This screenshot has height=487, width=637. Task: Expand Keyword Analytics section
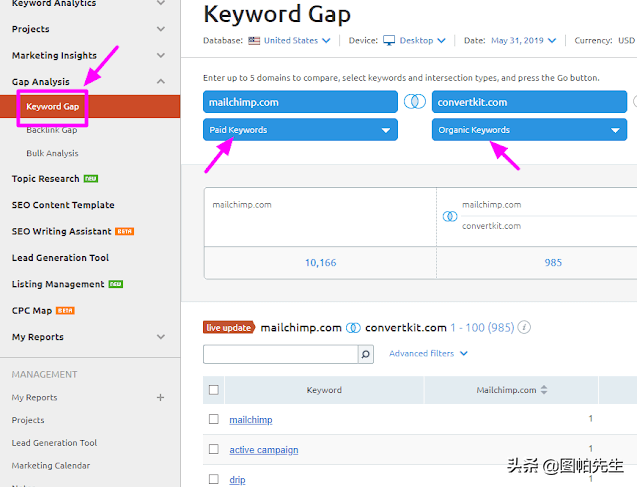161,3
